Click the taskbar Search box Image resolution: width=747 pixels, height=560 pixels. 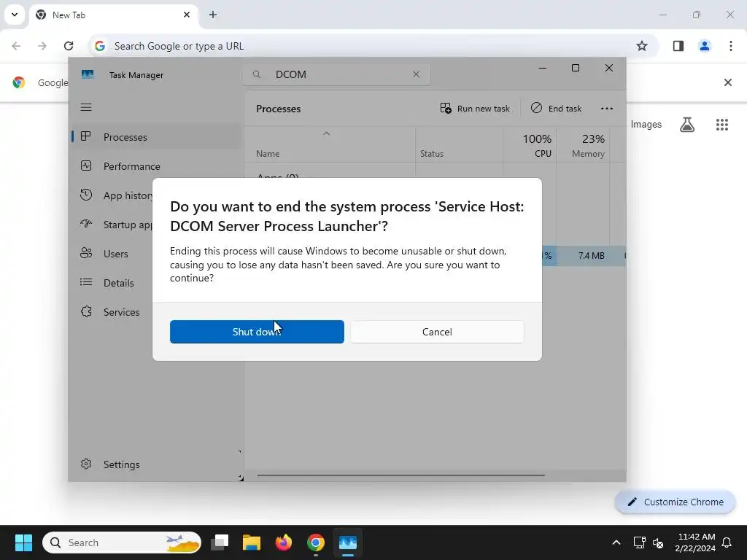[122, 542]
